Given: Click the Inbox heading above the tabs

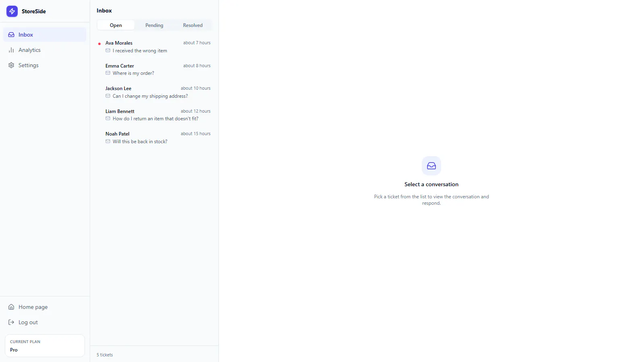Looking at the screenshot, I should 104,10.
